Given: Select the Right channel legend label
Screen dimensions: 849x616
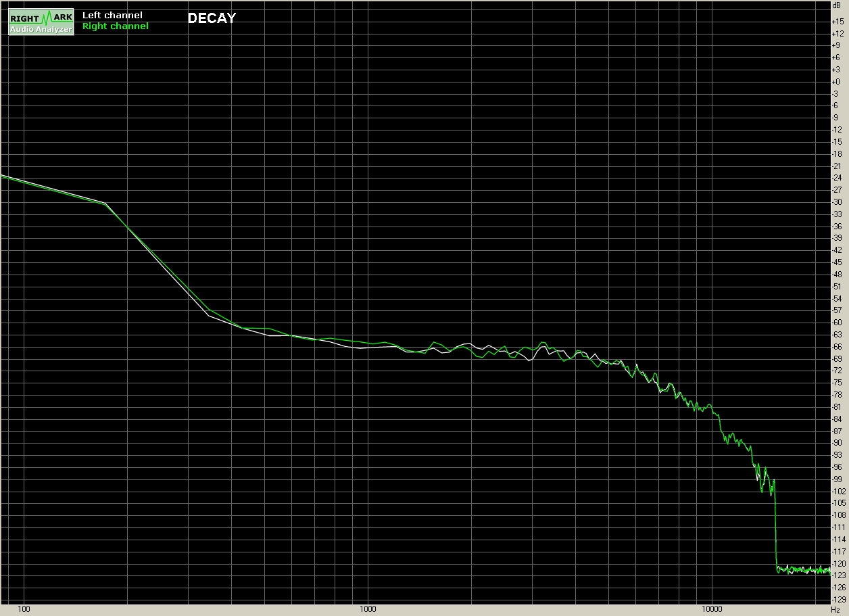Looking at the screenshot, I should (x=116, y=26).
